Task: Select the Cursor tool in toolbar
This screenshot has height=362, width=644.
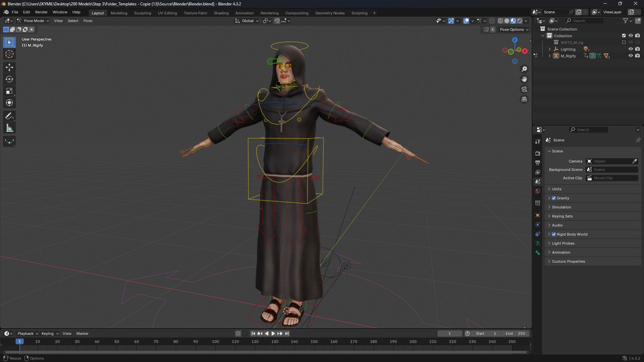Action: [x=9, y=54]
